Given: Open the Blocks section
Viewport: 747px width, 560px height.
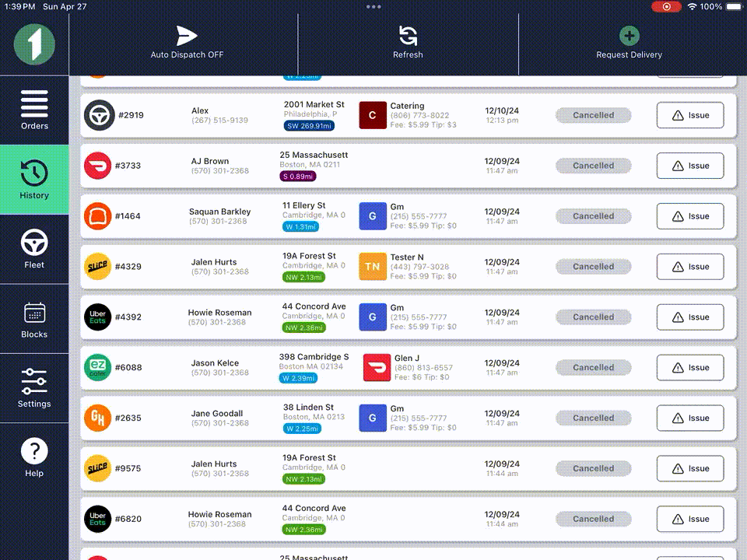Looking at the screenshot, I should click(34, 319).
